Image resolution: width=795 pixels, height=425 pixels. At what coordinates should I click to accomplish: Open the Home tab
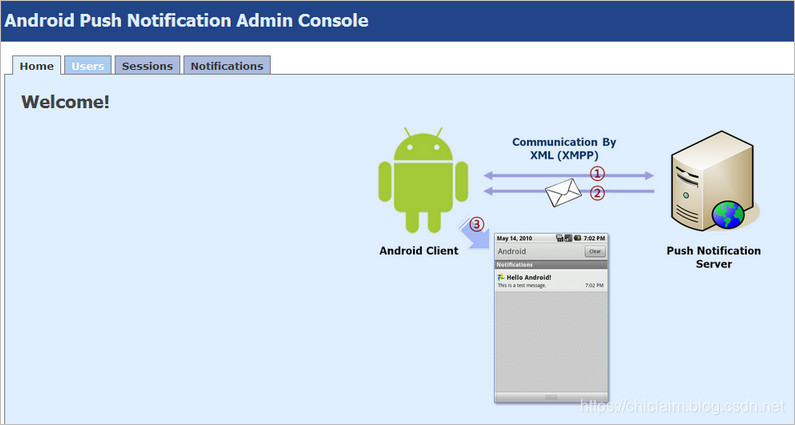coord(37,66)
